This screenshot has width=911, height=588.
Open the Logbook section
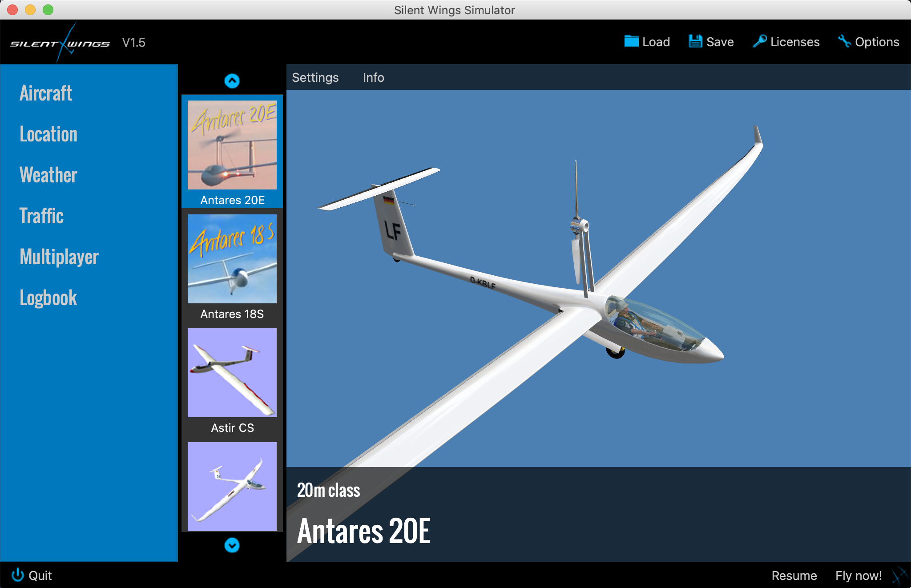48,298
